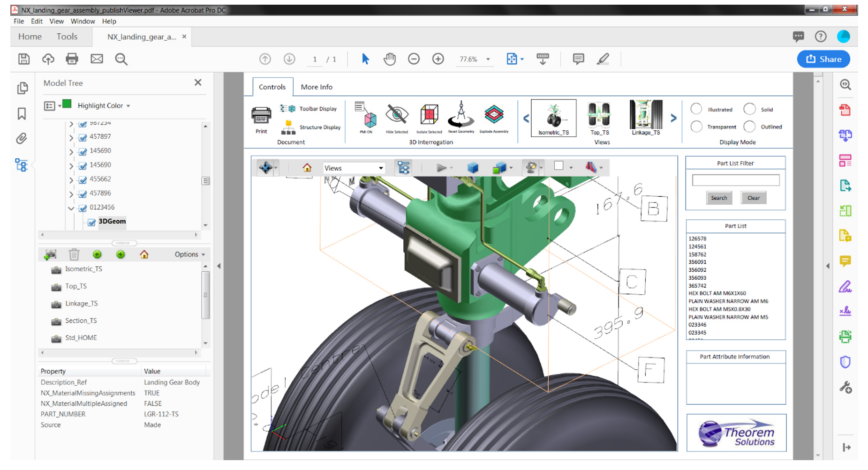Click the Isolate Selected icon
The image size is (868, 470).
[429, 115]
